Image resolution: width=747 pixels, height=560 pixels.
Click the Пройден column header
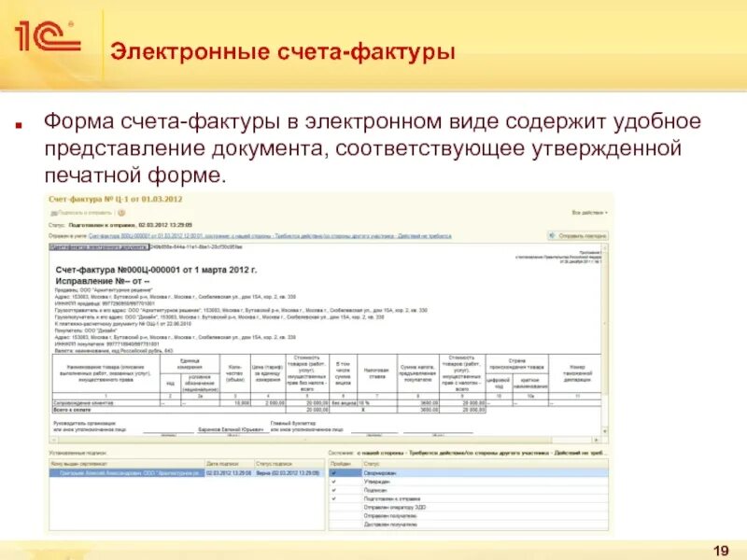(345, 463)
